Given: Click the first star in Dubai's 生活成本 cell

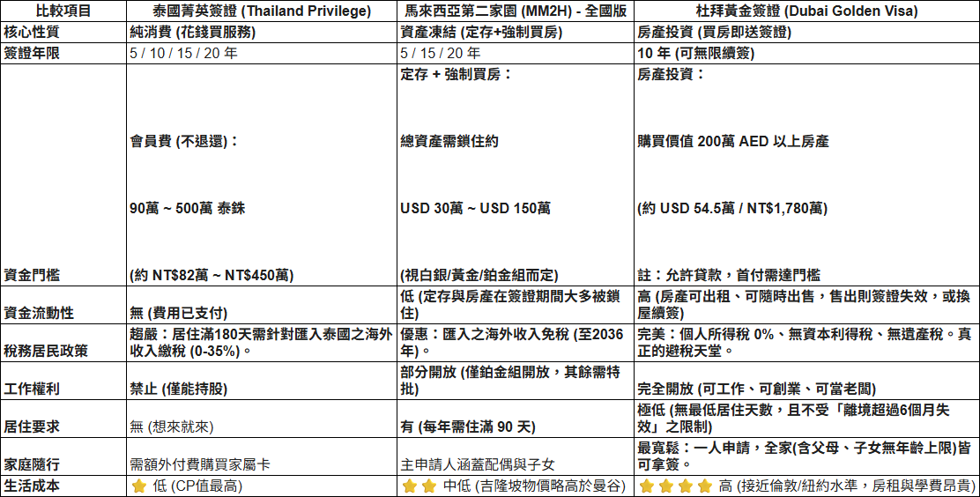Looking at the screenshot, I should 647,486.
